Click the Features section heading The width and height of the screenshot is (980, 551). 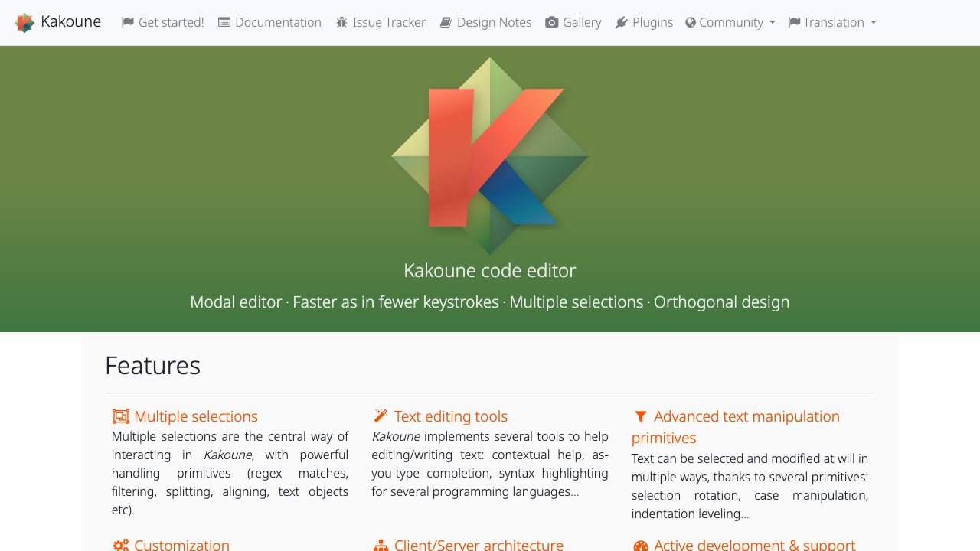(x=153, y=365)
